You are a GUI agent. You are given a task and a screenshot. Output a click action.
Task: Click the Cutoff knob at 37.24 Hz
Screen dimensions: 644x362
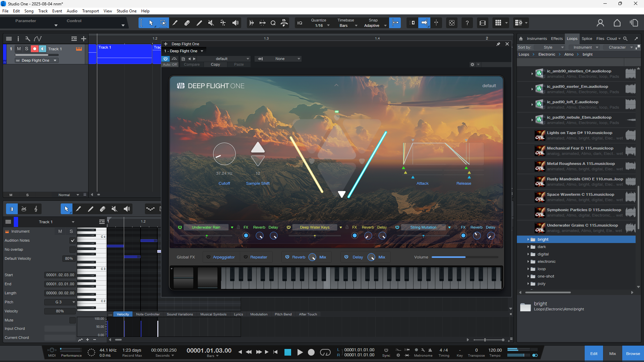[224, 154]
